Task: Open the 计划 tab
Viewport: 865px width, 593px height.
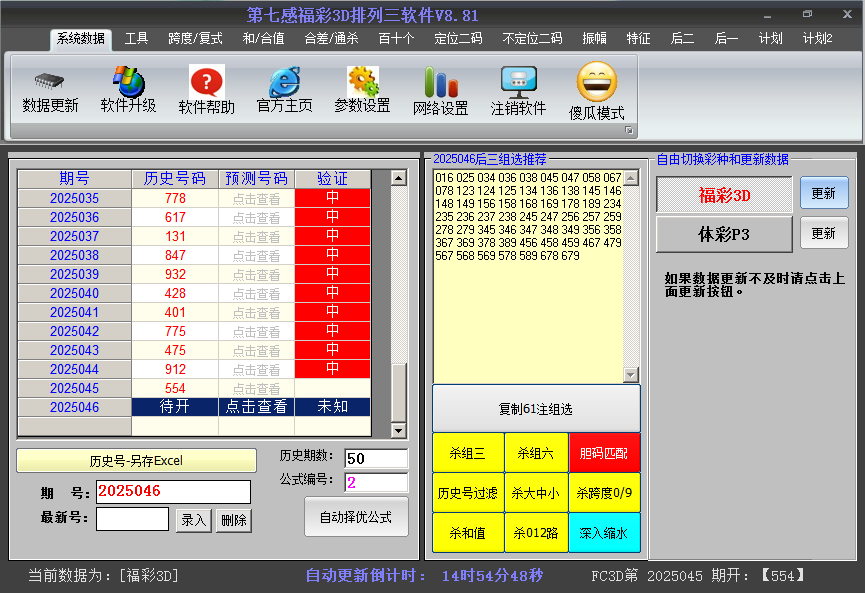Action: (770, 39)
